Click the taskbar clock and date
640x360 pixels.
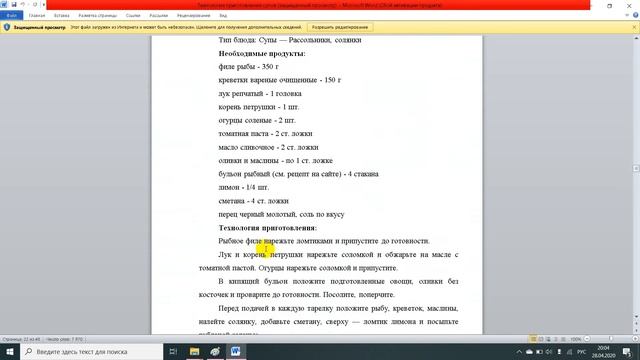pyautogui.click(x=603, y=352)
